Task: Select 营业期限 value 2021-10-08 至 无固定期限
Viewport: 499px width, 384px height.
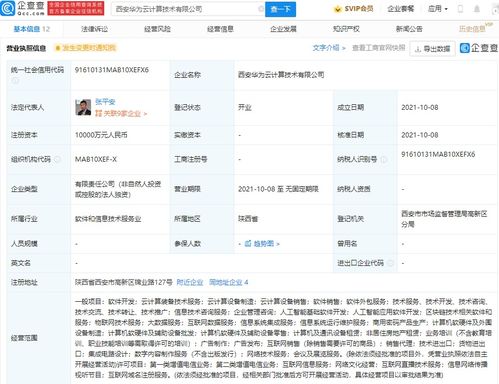Action: coord(278,189)
